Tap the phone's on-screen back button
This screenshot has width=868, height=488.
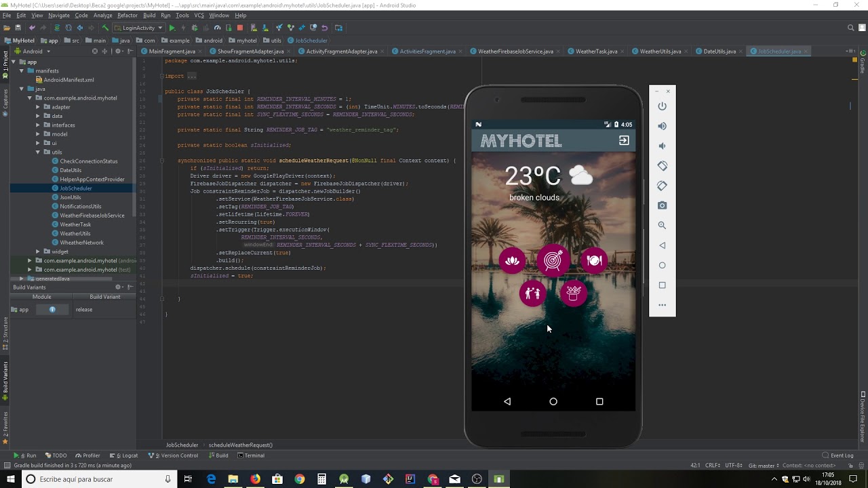pyautogui.click(x=507, y=401)
